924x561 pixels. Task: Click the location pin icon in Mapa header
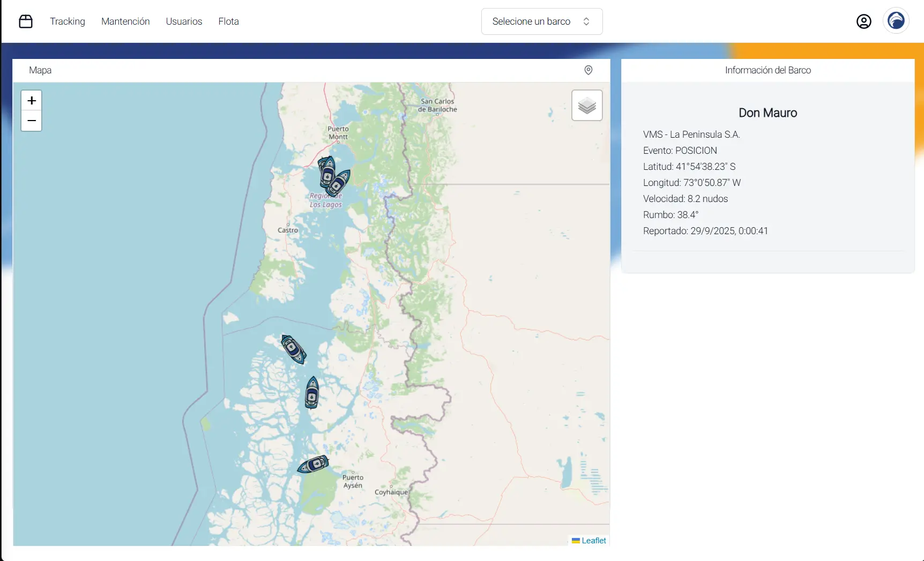[588, 70]
